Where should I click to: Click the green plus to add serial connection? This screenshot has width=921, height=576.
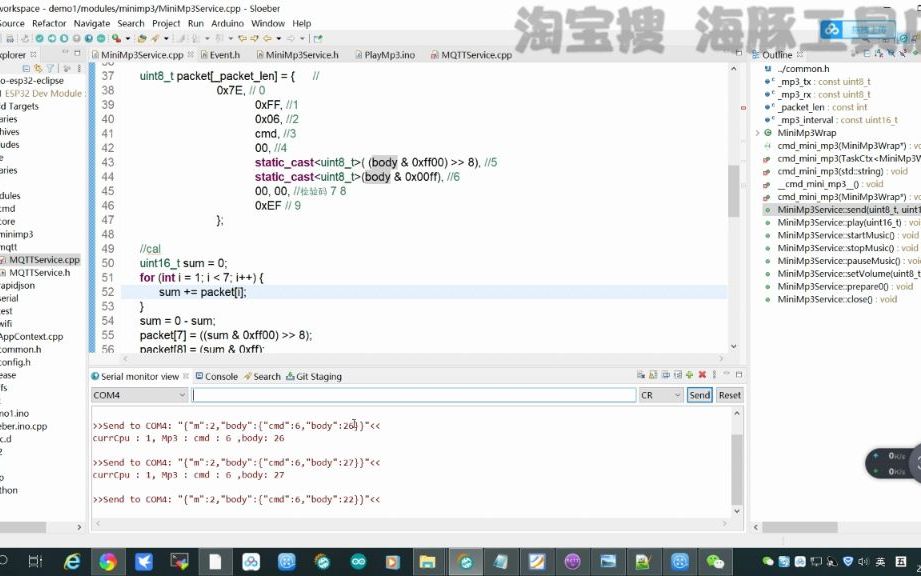[689, 374]
